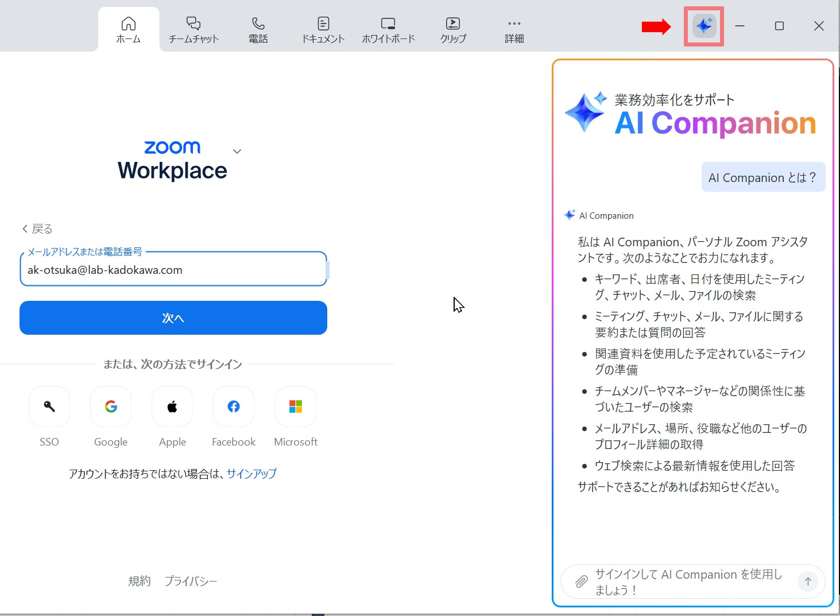
Task: Click the 'AI Companion とは？' chat bubble
Action: 763,177
